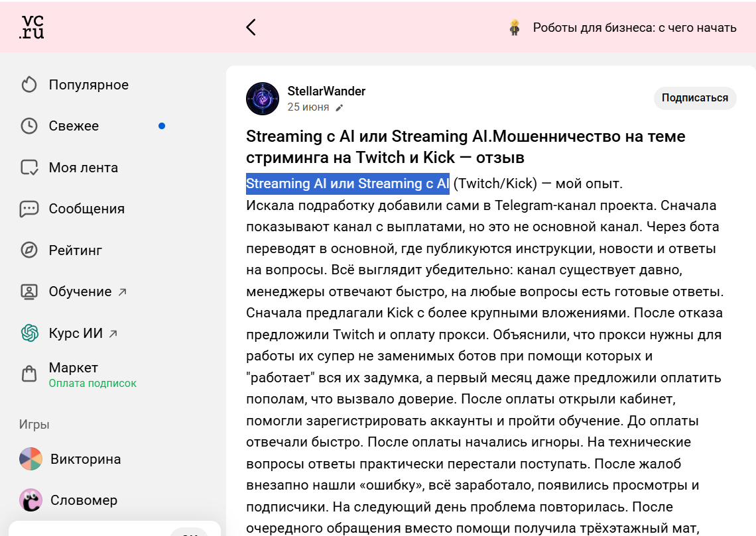Open the Словомер game
756x536 pixels.
[84, 501]
